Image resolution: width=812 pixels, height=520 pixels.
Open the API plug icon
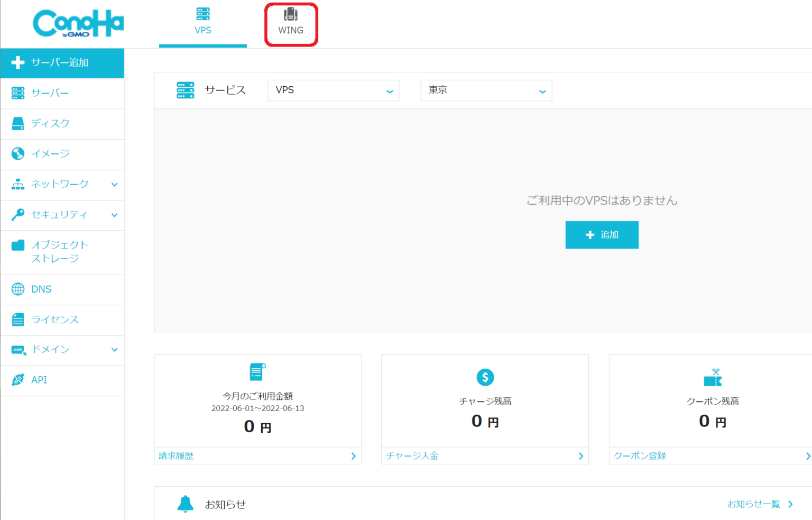18,379
